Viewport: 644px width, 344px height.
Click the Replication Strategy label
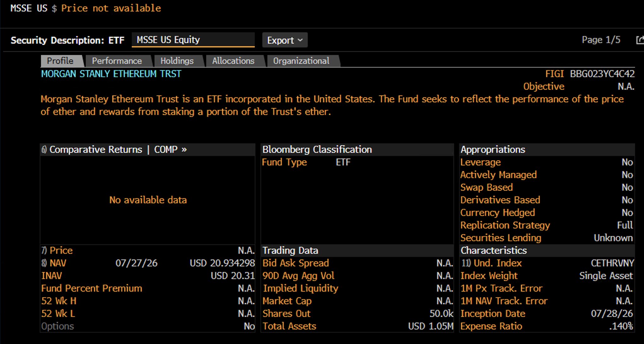point(505,225)
